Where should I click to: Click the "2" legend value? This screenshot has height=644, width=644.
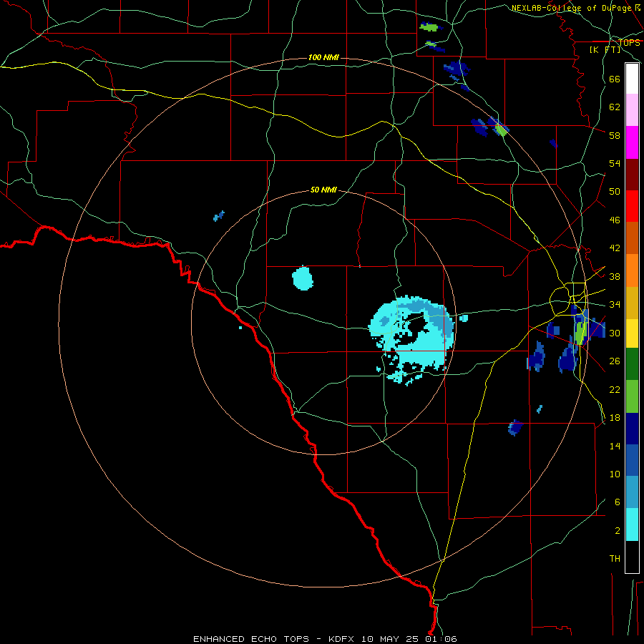click(x=618, y=531)
